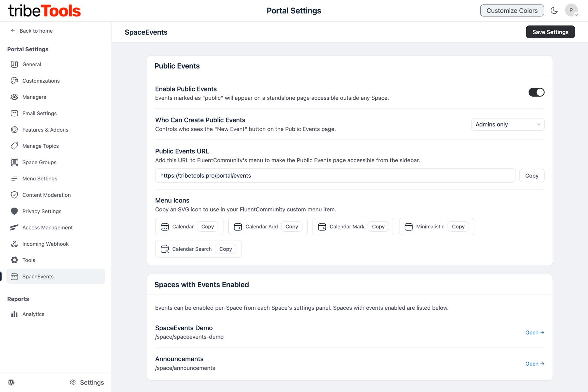Open the user avatar menu
The height and width of the screenshot is (392, 588).
(x=571, y=10)
